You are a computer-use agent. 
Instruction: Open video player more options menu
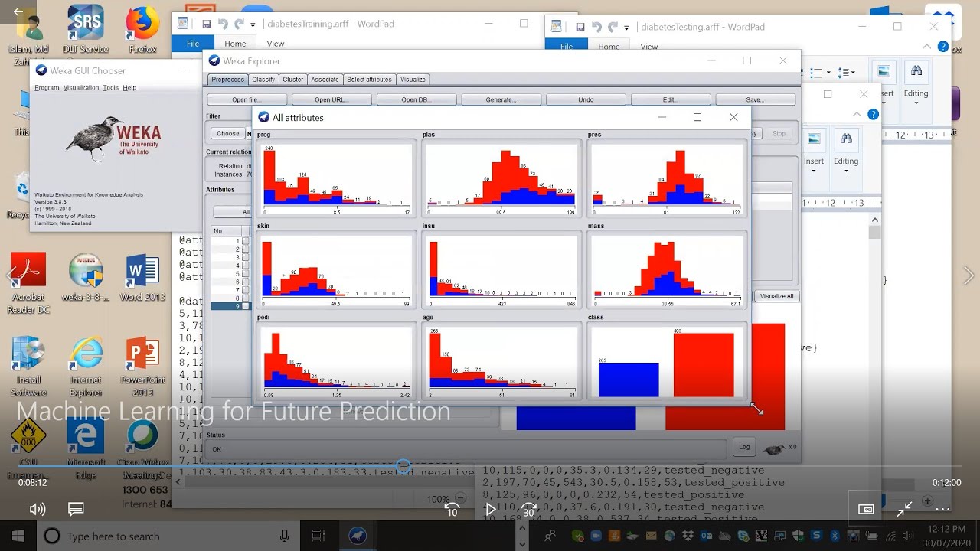[x=942, y=509]
